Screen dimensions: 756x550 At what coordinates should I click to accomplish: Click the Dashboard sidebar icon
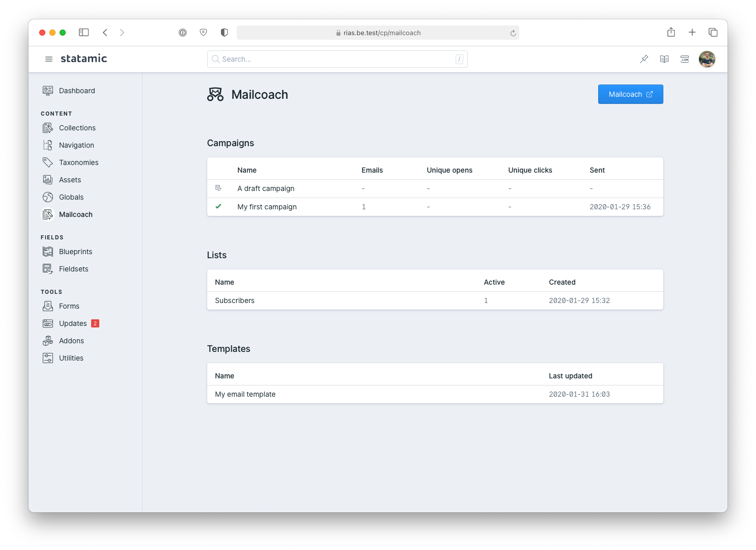(x=48, y=91)
